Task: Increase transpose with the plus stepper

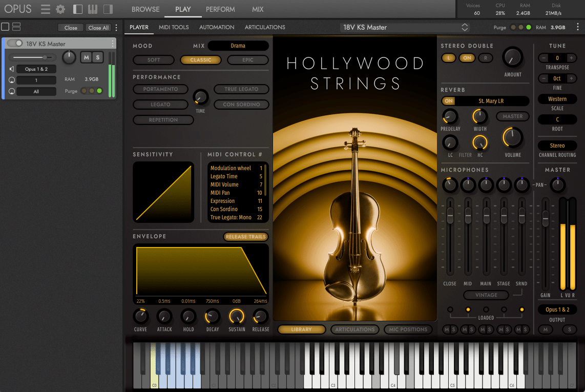Action: (571, 58)
